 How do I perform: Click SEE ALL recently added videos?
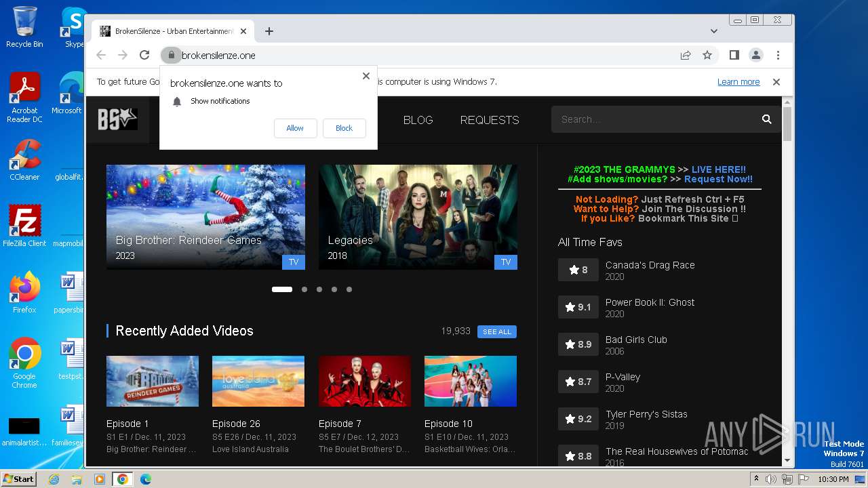497,331
